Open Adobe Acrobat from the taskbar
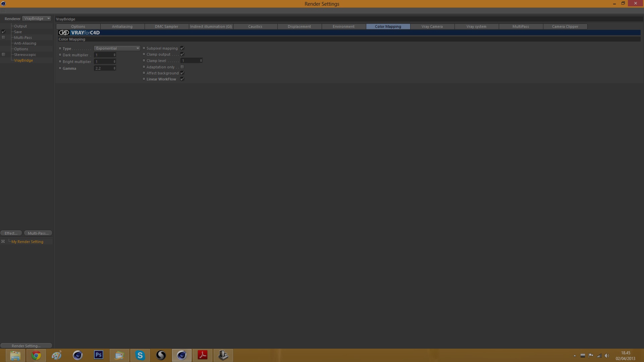 (203, 355)
